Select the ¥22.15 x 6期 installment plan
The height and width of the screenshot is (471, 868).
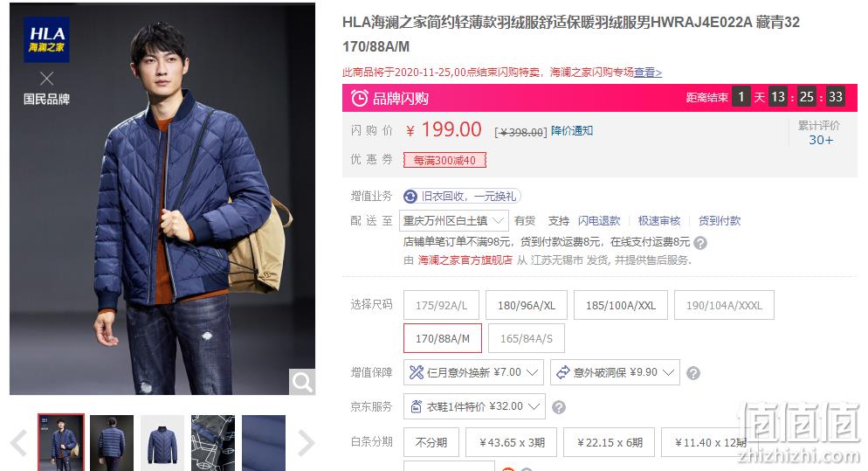(610, 442)
